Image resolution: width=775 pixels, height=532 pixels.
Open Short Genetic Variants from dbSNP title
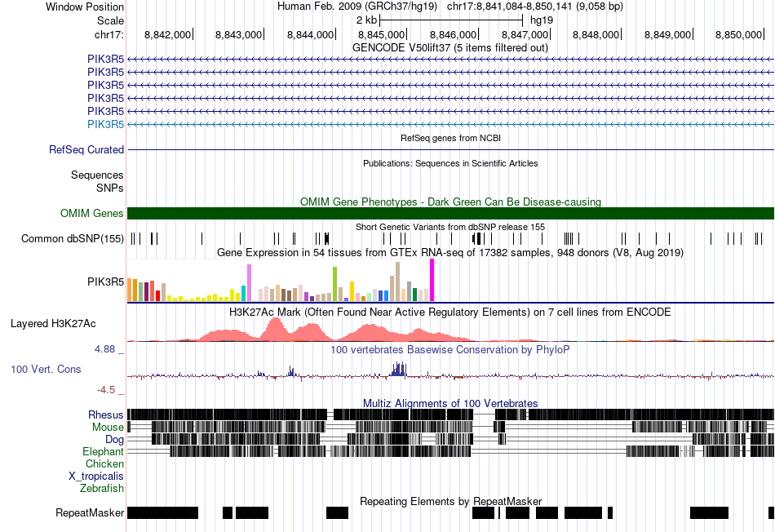coord(450,227)
